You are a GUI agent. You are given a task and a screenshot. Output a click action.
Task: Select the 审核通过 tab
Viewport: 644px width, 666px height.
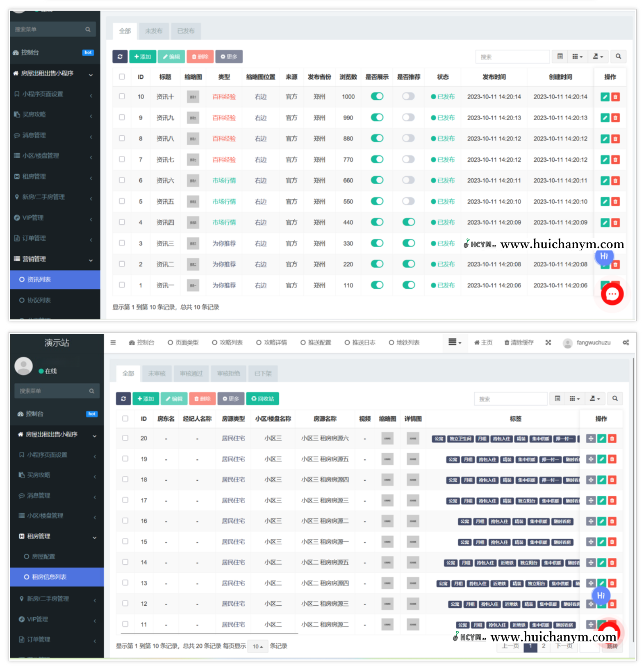[191, 374]
